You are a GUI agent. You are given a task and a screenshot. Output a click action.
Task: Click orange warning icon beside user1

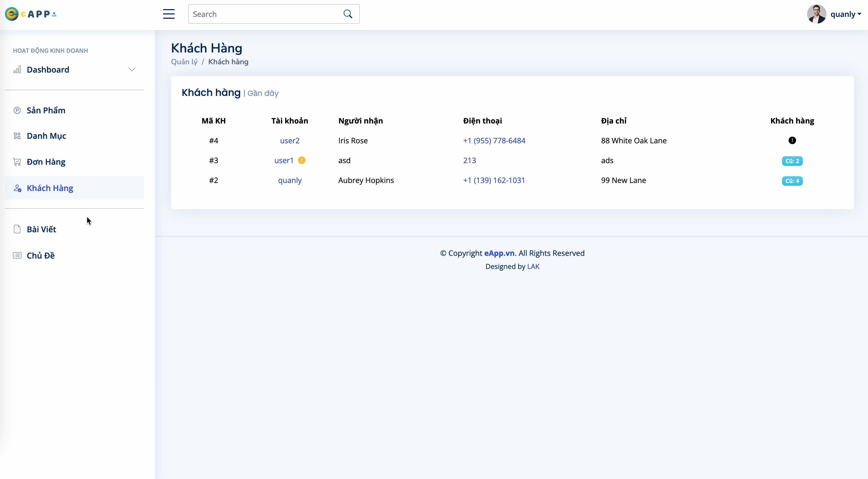click(x=302, y=160)
